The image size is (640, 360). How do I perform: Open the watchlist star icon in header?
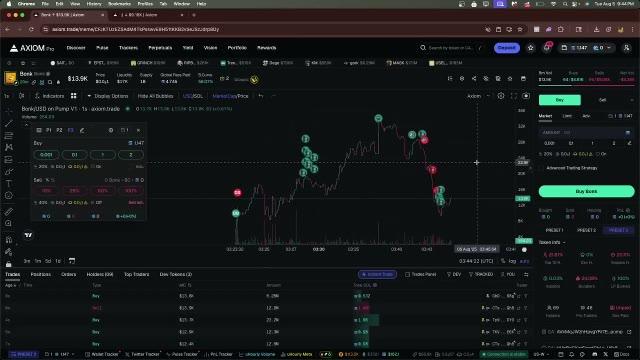[x=531, y=48]
